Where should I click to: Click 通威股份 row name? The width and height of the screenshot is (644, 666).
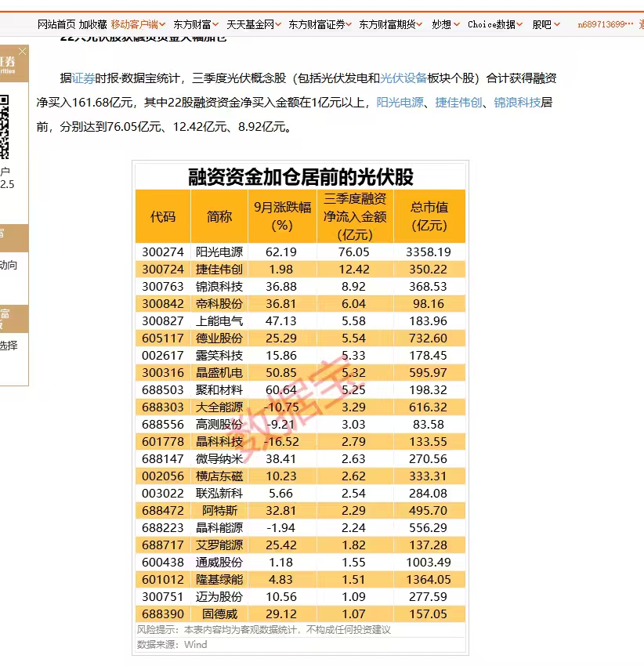tap(219, 563)
